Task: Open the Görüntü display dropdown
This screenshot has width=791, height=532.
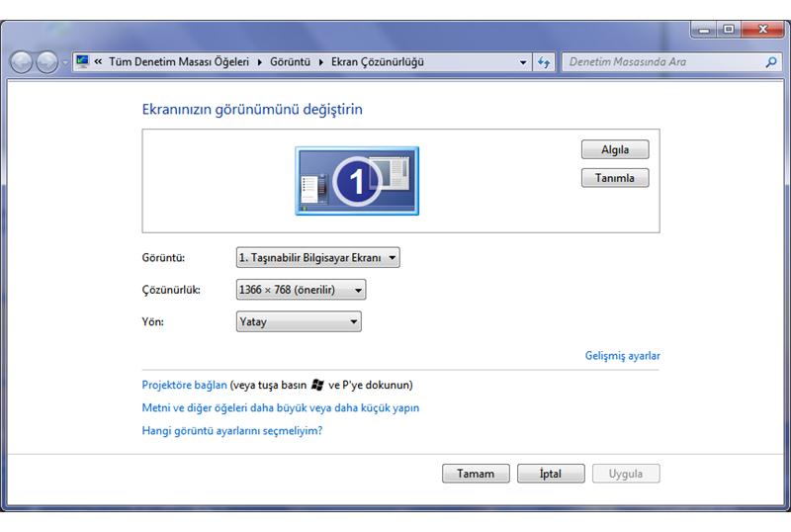Action: (x=317, y=257)
